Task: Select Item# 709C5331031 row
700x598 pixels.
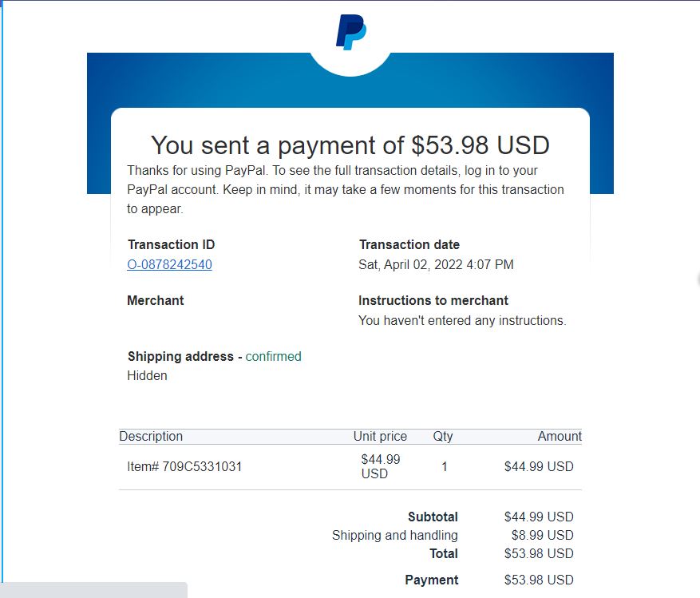Action: pyautogui.click(x=350, y=467)
